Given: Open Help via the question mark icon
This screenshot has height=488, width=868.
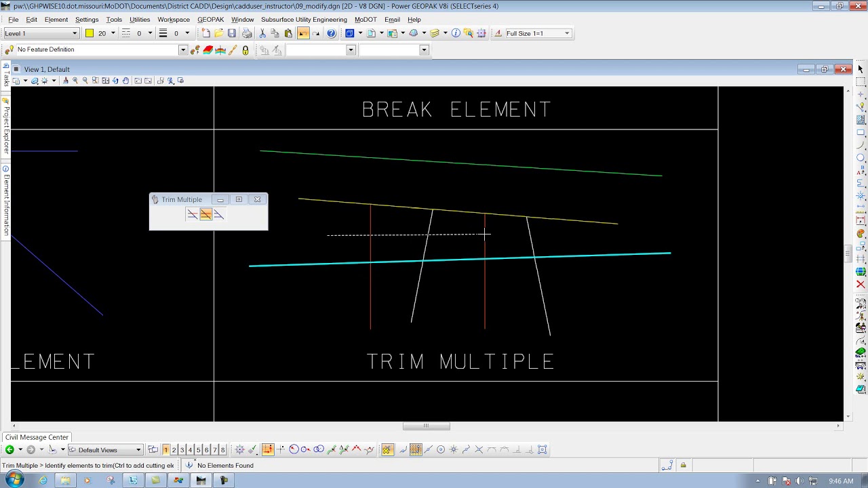Looking at the screenshot, I should click(331, 33).
